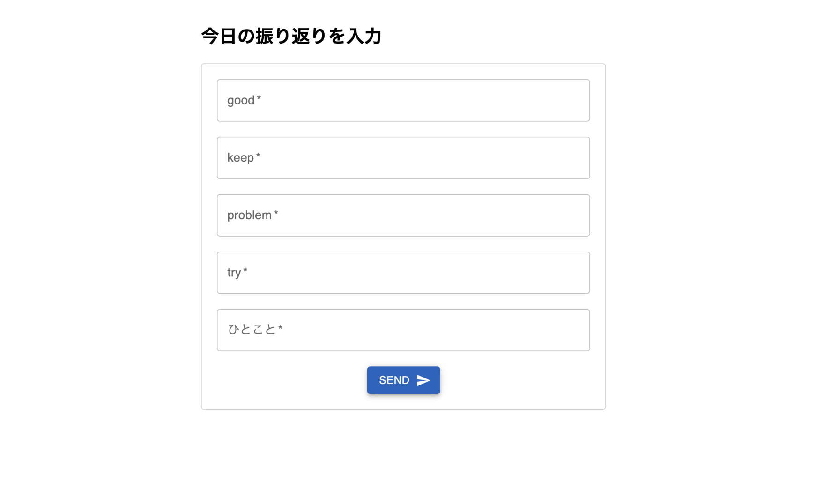Image resolution: width=831 pixels, height=504 pixels.
Task: Click the 'problem' placeholder label
Action: coord(249,215)
